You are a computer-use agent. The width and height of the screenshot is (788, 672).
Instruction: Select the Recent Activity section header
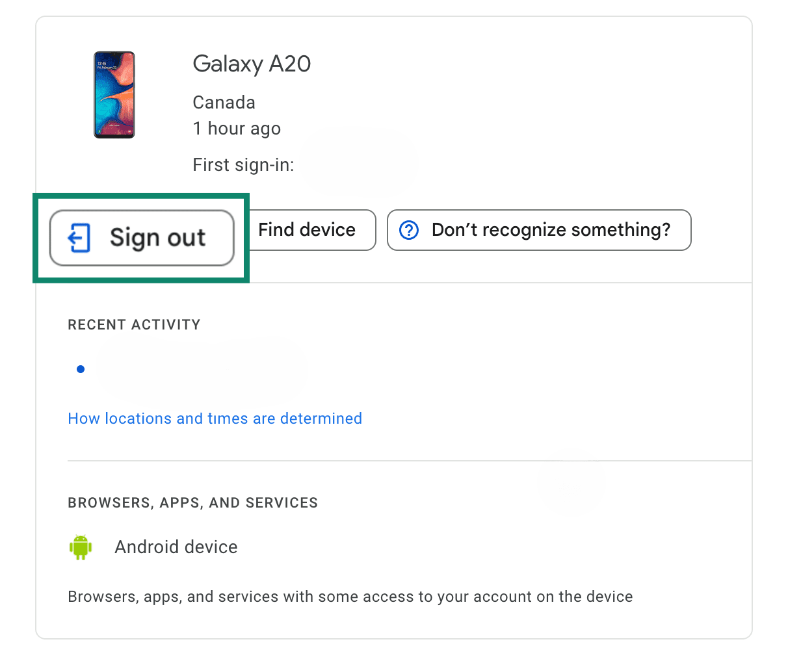134,324
